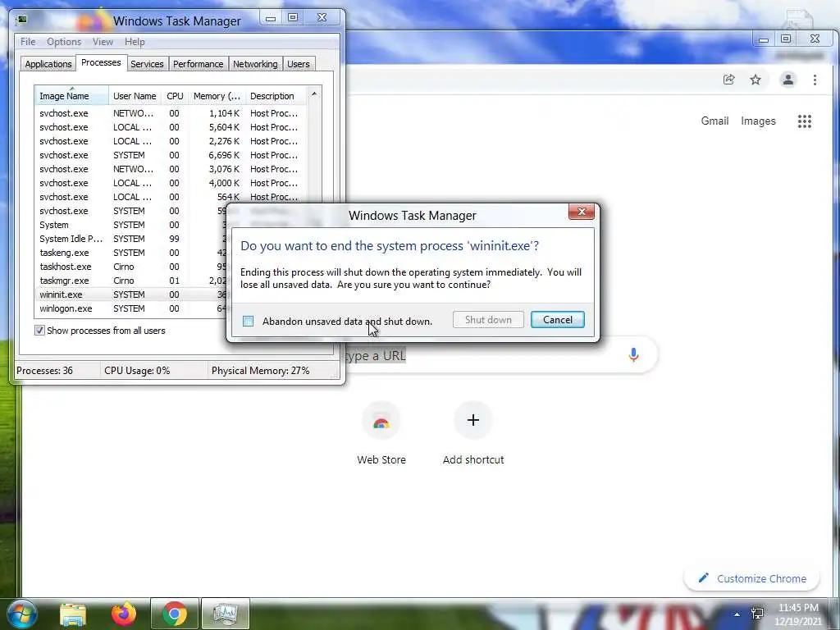Open Google Images link

click(758, 121)
